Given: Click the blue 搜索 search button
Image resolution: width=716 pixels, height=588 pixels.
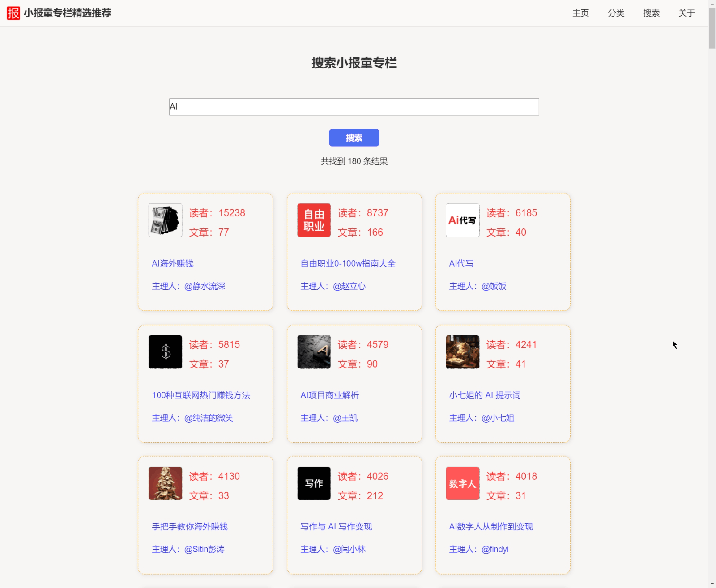Looking at the screenshot, I should coord(354,138).
